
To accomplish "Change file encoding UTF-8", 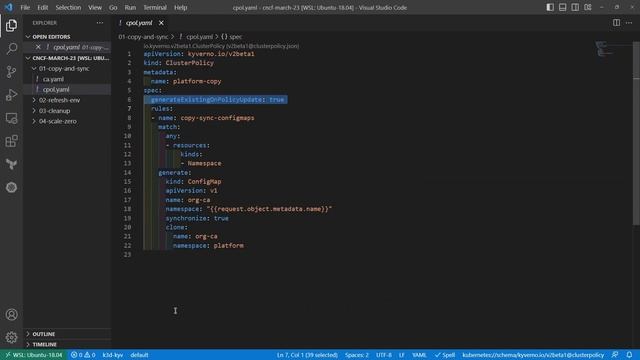I will tap(384, 355).
